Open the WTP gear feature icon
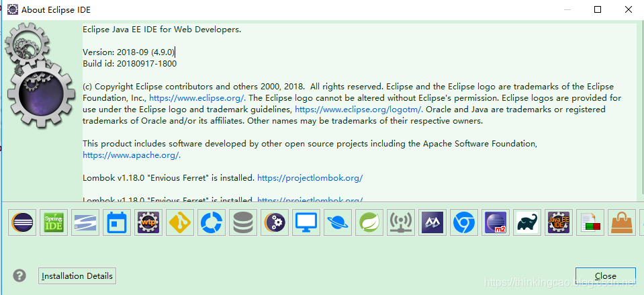The height and width of the screenshot is (295, 644). [148, 222]
